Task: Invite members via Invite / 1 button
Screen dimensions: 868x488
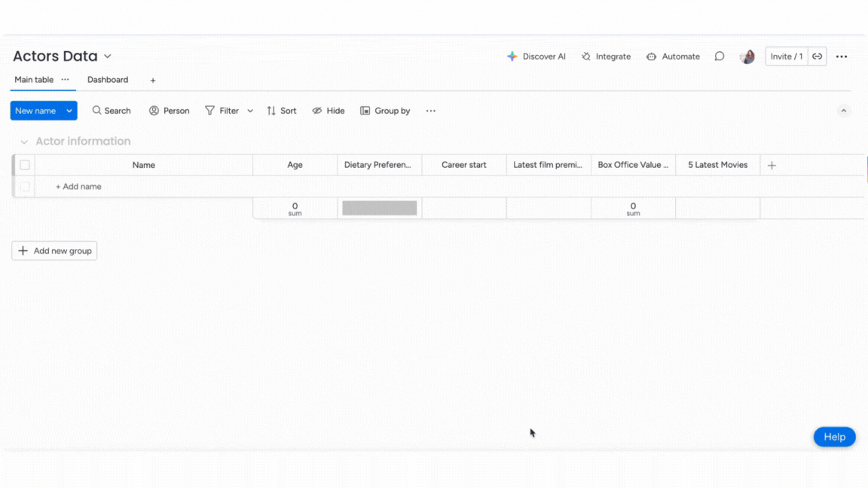Action: click(x=786, y=56)
